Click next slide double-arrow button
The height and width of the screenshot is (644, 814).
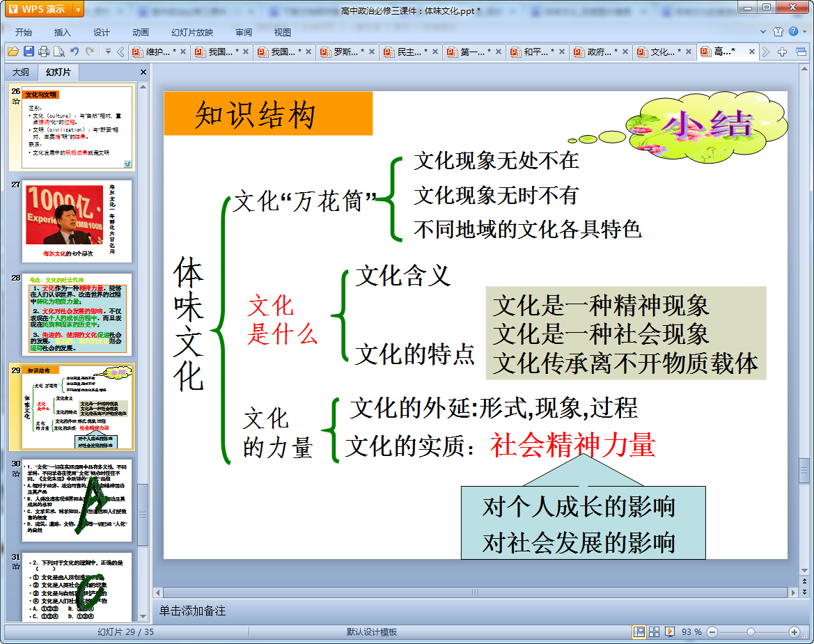pos(805,592)
